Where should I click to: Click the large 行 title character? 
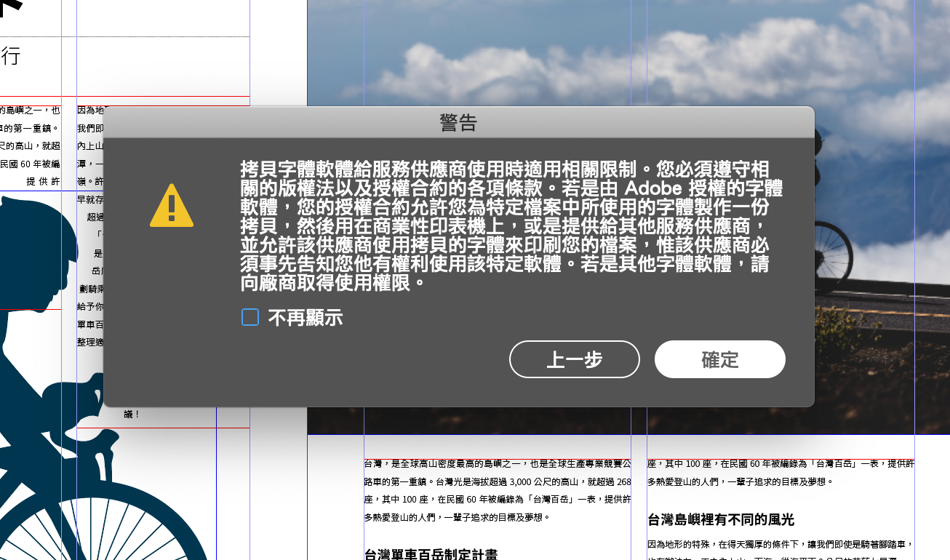[x=10, y=56]
